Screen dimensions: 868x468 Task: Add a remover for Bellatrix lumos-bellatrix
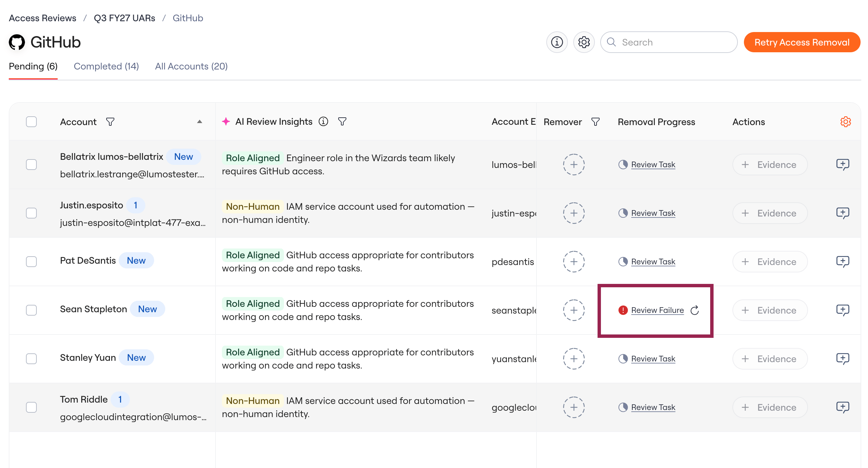click(x=574, y=165)
